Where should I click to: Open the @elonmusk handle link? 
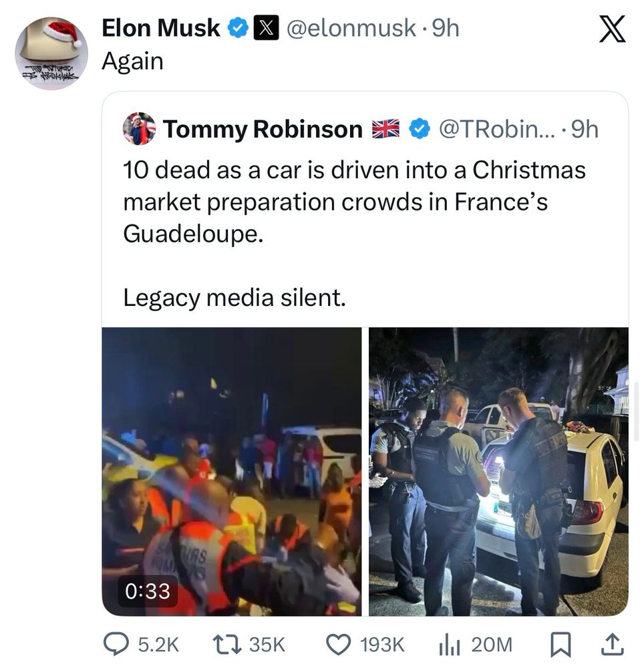(x=351, y=29)
